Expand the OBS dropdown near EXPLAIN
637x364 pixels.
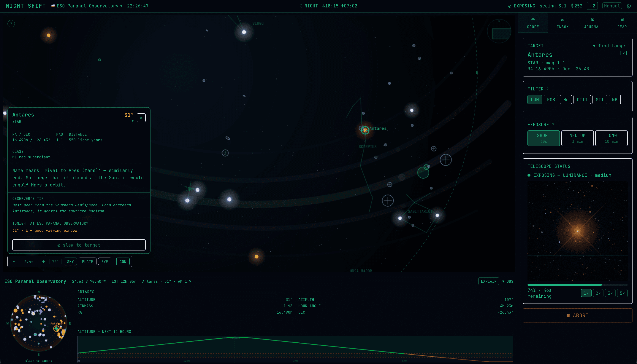click(508, 281)
